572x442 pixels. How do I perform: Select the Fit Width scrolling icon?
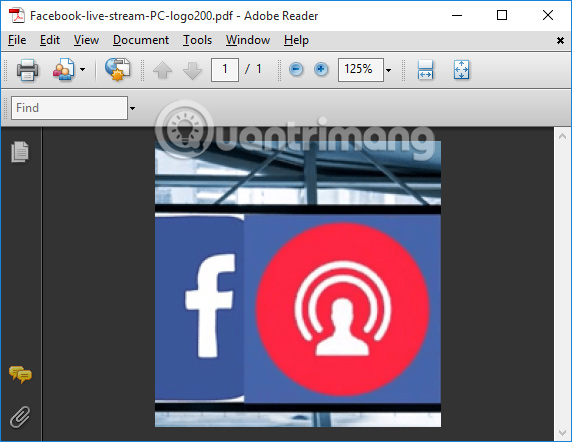425,70
